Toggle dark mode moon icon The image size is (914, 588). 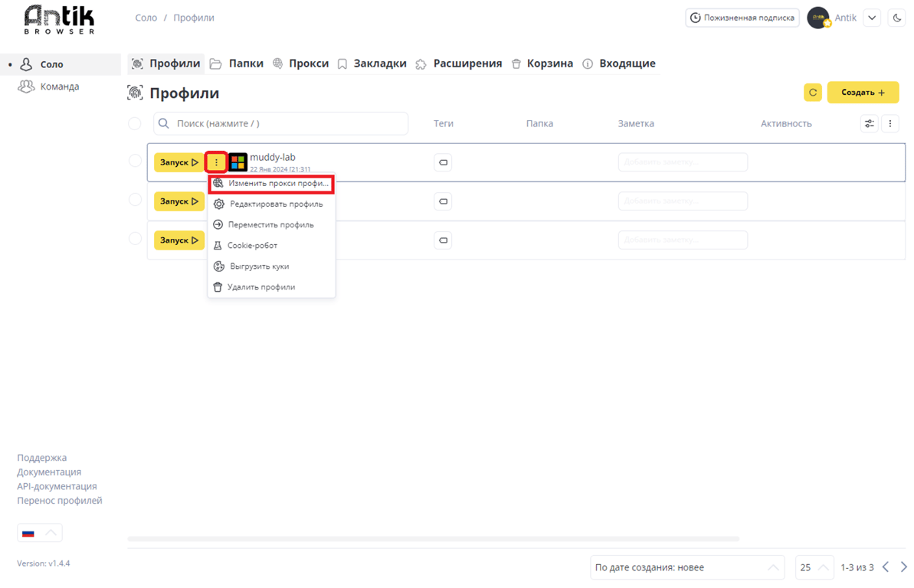point(897,18)
